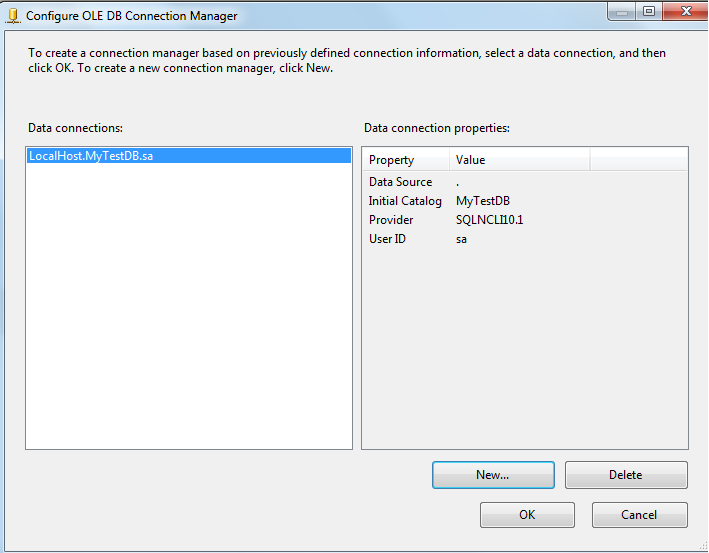The height and width of the screenshot is (553, 709).
Task: Confirm with the OK button
Action: 527,515
